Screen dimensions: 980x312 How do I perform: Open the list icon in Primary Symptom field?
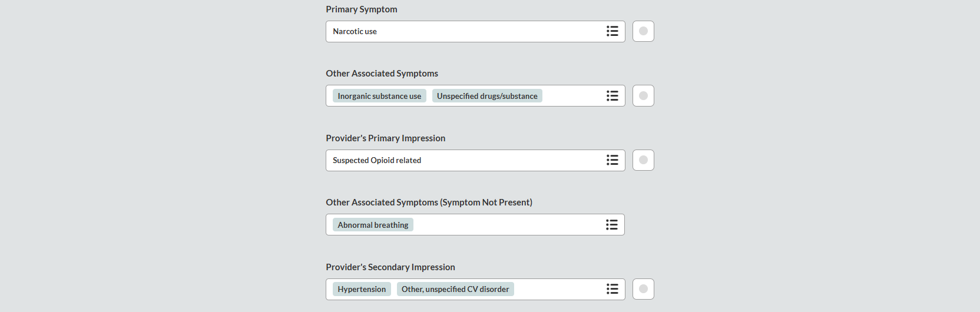(612, 31)
